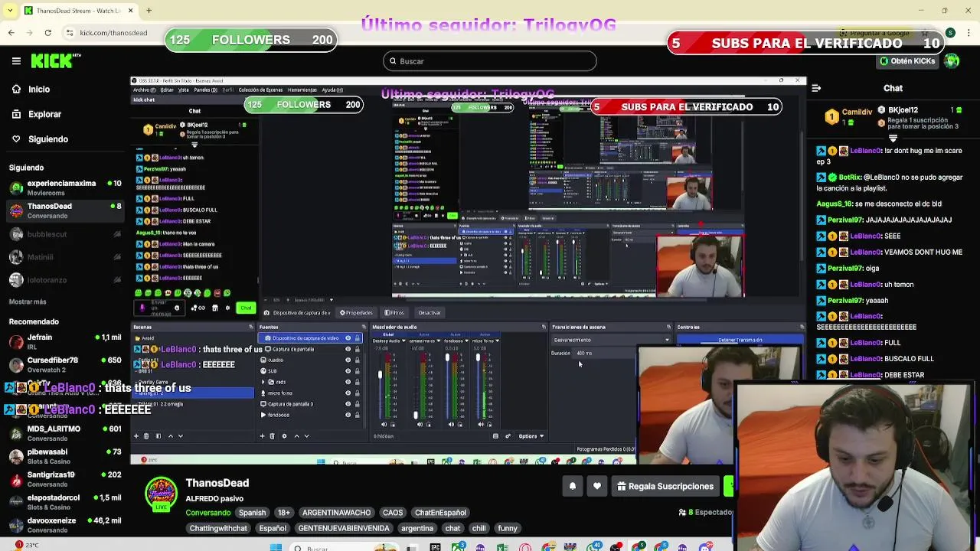Open Editar menu in OBS window
This screenshot has height=551, width=980.
pos(167,90)
